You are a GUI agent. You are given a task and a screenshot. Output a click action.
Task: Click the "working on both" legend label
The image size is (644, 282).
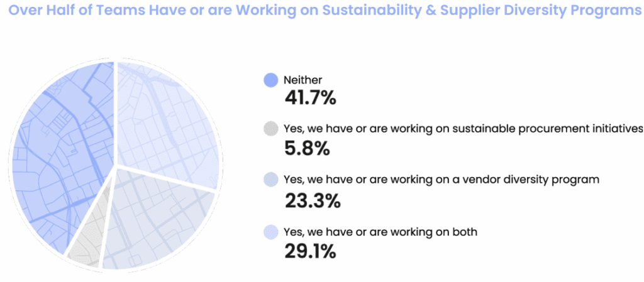click(380, 232)
